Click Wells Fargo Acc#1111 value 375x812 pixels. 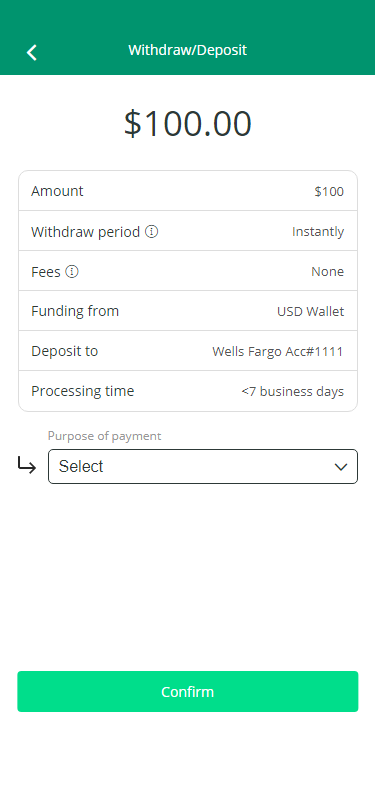pos(278,352)
